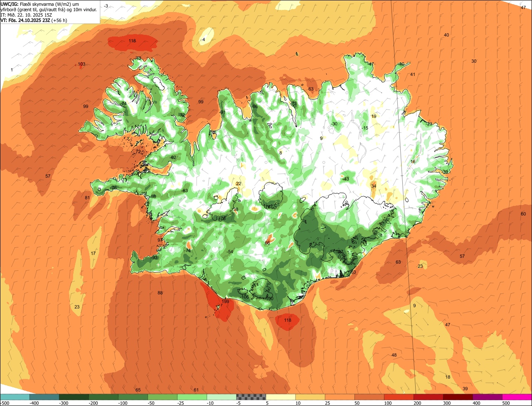The width and height of the screenshot is (532, 406).
Task: Click the value 8 in the central north highlands
Action: click(x=281, y=153)
